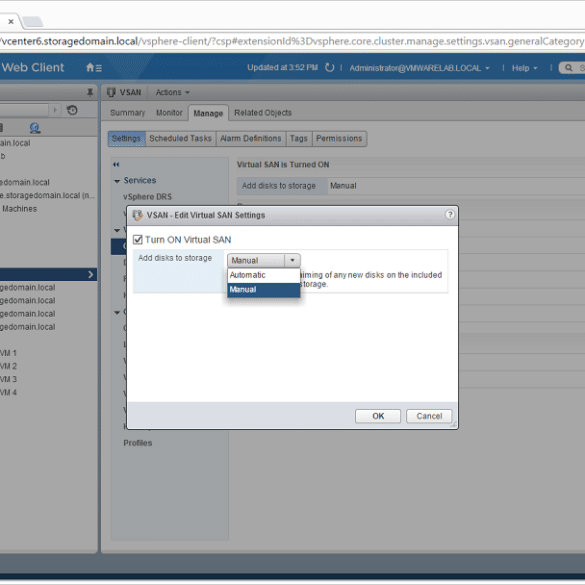
Task: Click the Virtual SAN is Turned ON heading
Action: coord(283,165)
